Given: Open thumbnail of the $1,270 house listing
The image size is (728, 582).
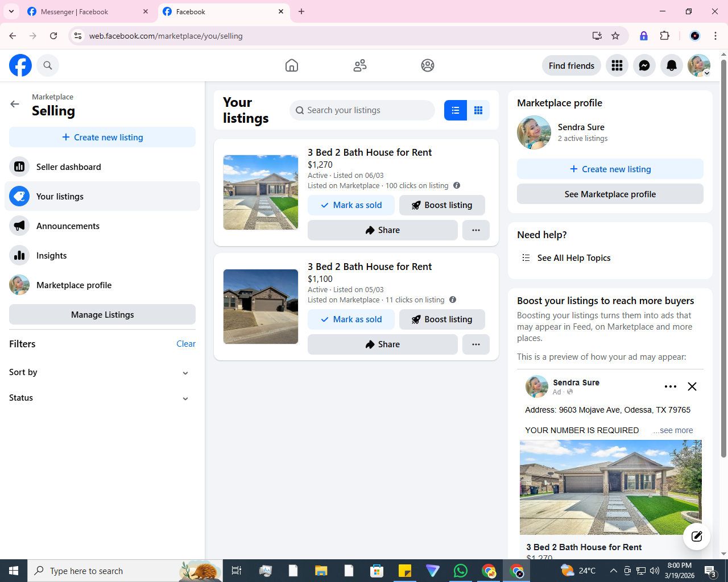Looking at the screenshot, I should point(260,192).
